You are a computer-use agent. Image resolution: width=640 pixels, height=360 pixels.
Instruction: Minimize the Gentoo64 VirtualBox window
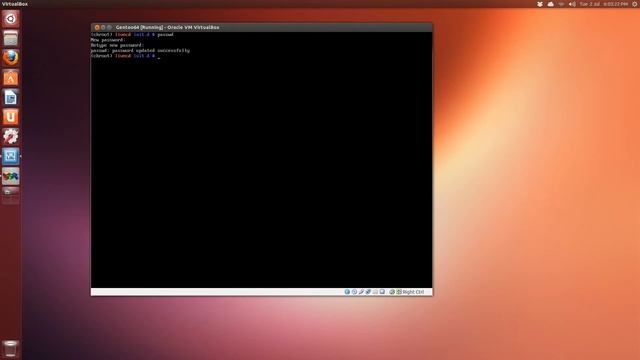coord(103,27)
